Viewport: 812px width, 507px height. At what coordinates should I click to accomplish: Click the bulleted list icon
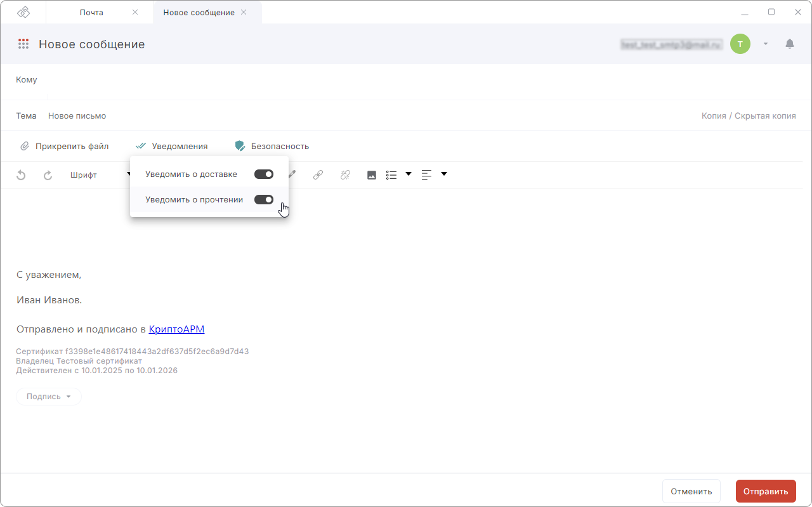pos(391,175)
